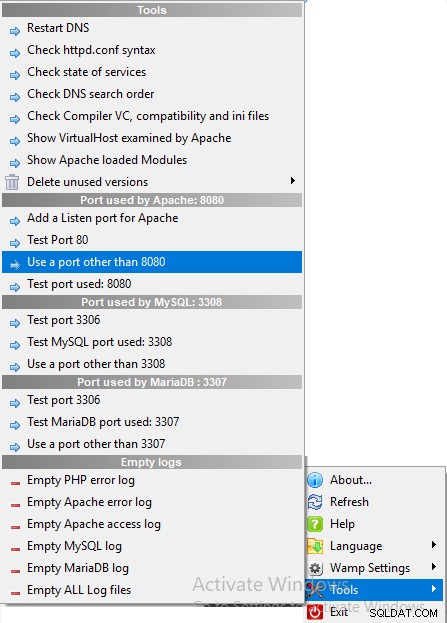
Task: Click the Wamp Settings gear icon
Action: (315, 568)
